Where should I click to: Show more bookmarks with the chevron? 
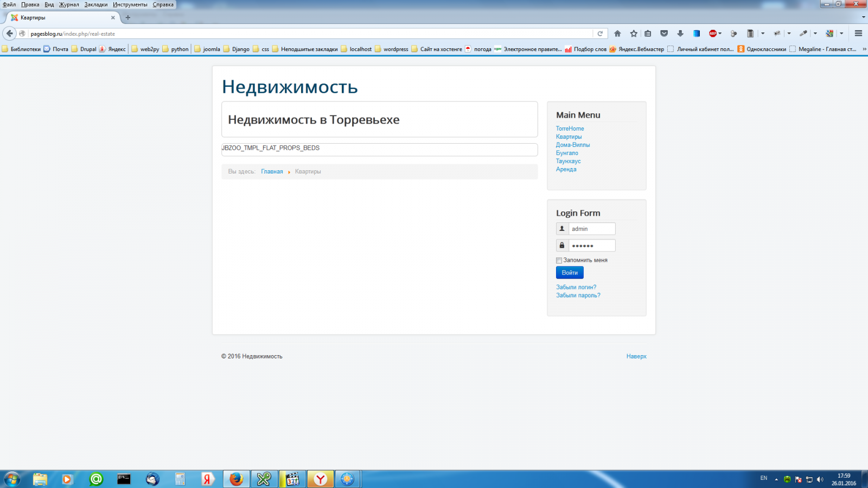pos(864,49)
